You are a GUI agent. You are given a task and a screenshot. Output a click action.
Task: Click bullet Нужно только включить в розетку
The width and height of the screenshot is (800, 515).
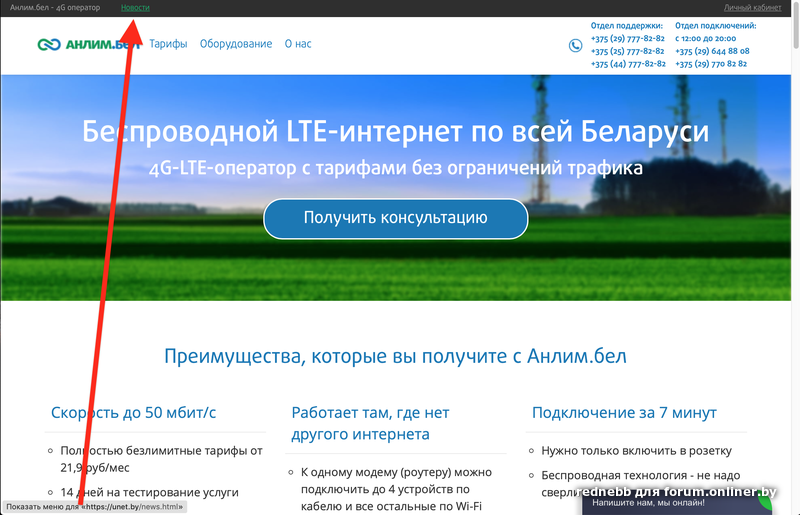(636, 451)
